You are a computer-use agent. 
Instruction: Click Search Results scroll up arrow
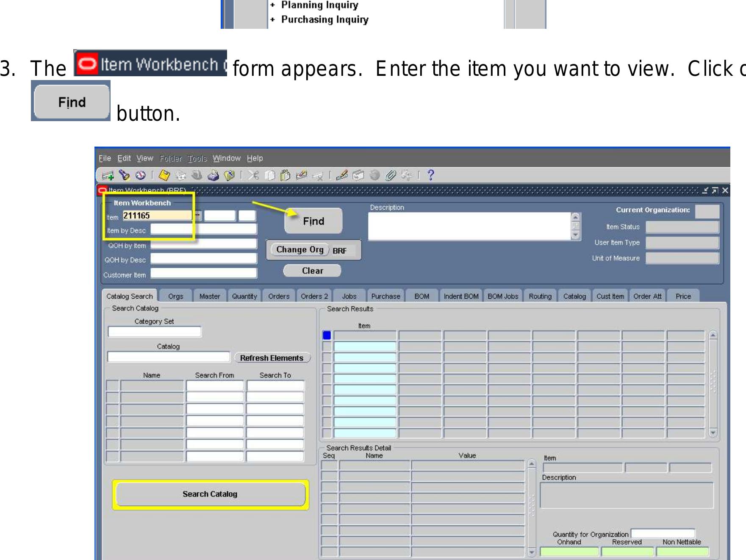(x=713, y=335)
